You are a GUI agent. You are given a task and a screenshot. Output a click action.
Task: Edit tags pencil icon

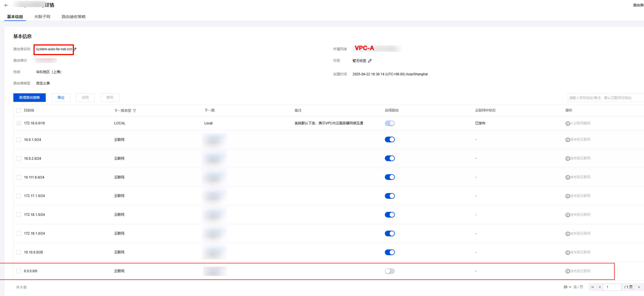click(x=370, y=61)
